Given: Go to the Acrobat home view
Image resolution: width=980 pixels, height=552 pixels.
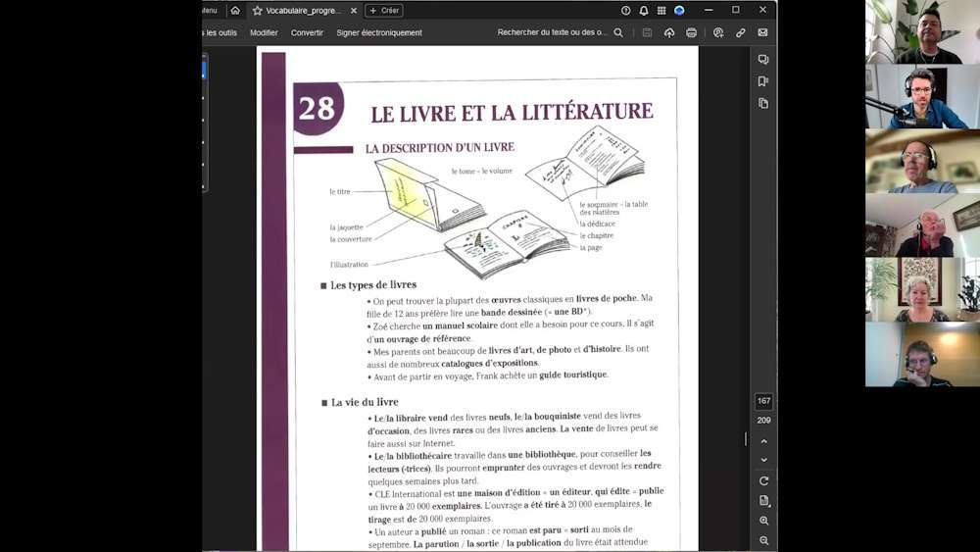Looking at the screenshot, I should pos(235,11).
